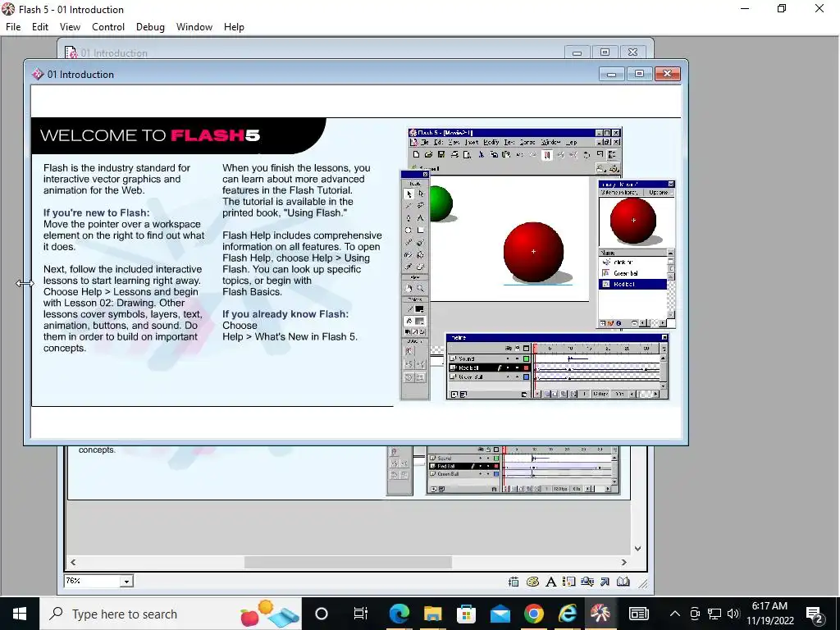840x630 pixels.
Task: Open the Debug menu
Action: point(150,27)
